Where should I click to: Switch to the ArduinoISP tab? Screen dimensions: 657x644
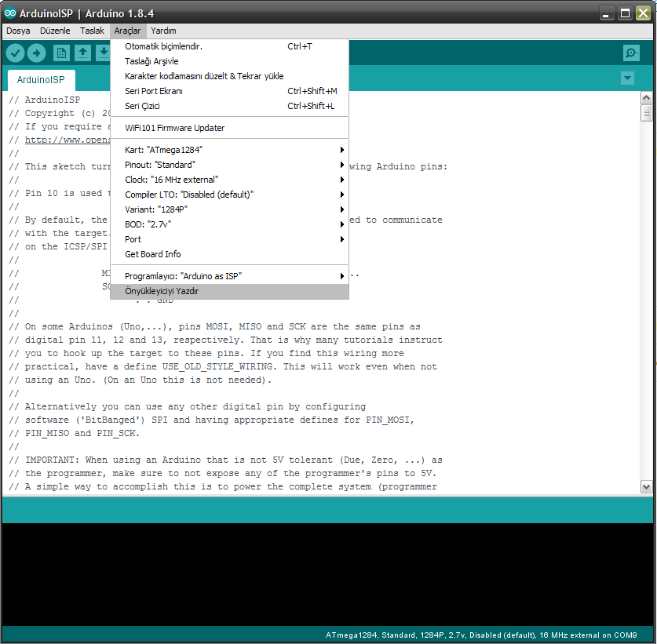pos(41,80)
